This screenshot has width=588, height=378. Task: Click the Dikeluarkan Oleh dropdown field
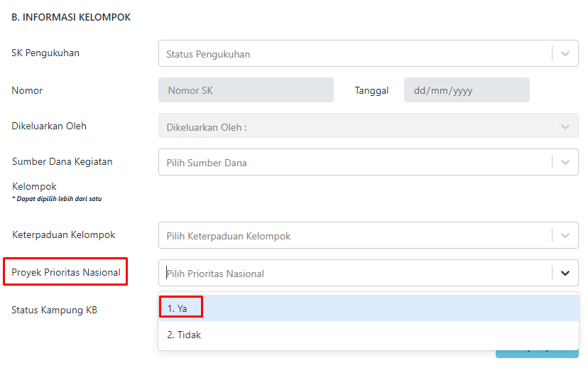[369, 126]
